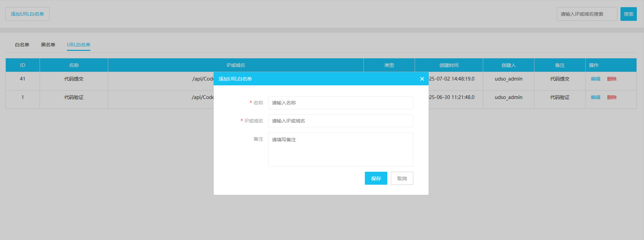The width and height of the screenshot is (644, 240).
Task: Focus the IP或域名 search box at top right
Action: coord(587,14)
